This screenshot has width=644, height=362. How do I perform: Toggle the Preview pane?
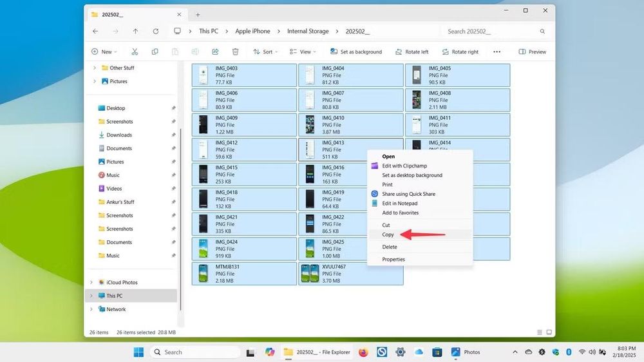[x=533, y=52]
